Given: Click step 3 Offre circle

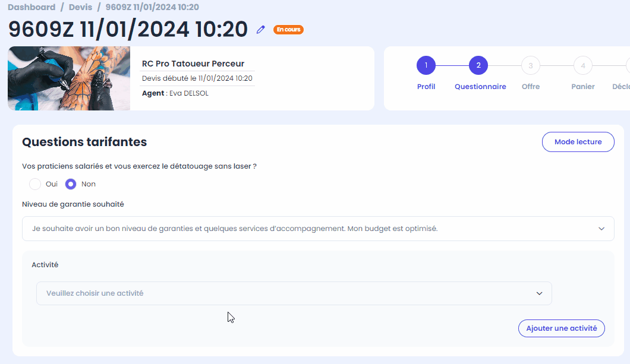Looking at the screenshot, I should 530,65.
